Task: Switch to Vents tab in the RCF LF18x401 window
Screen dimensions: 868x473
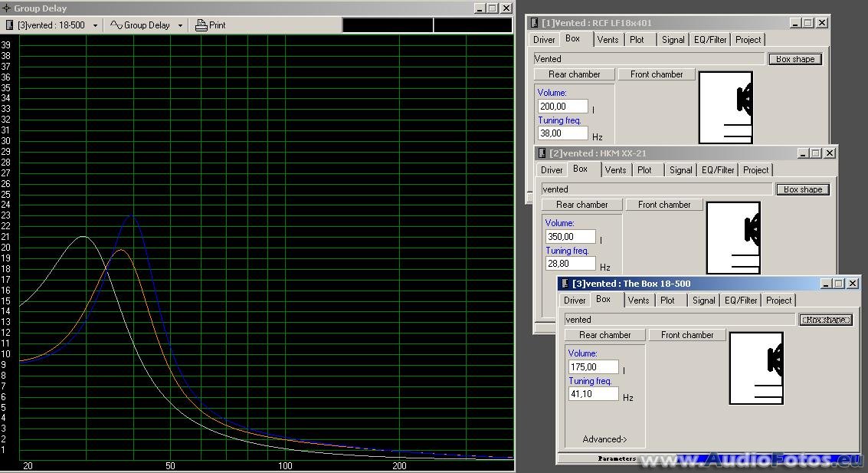Action: [x=608, y=39]
